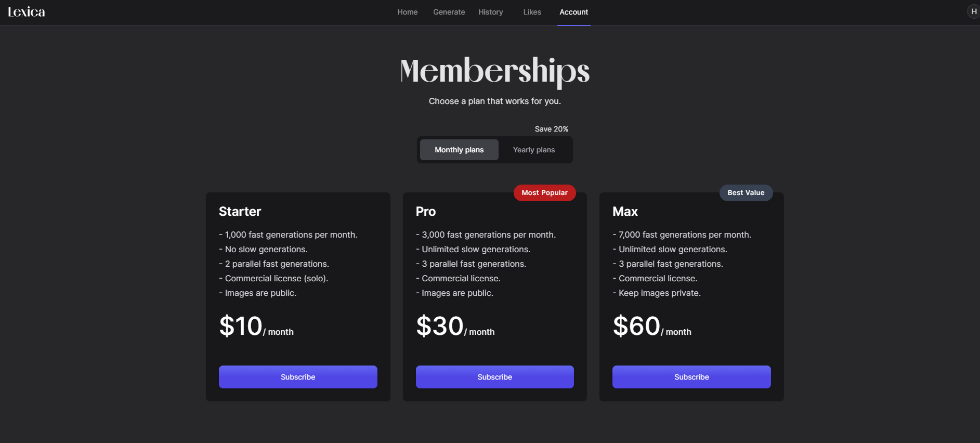Viewport: 980px width, 443px height.
Task: Click the Save 20% label
Action: [552, 129]
